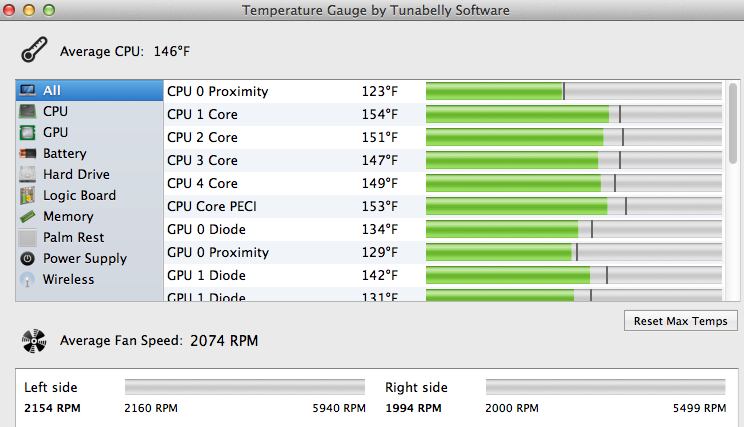Click the Left side 2154 RPM value

click(x=52, y=408)
